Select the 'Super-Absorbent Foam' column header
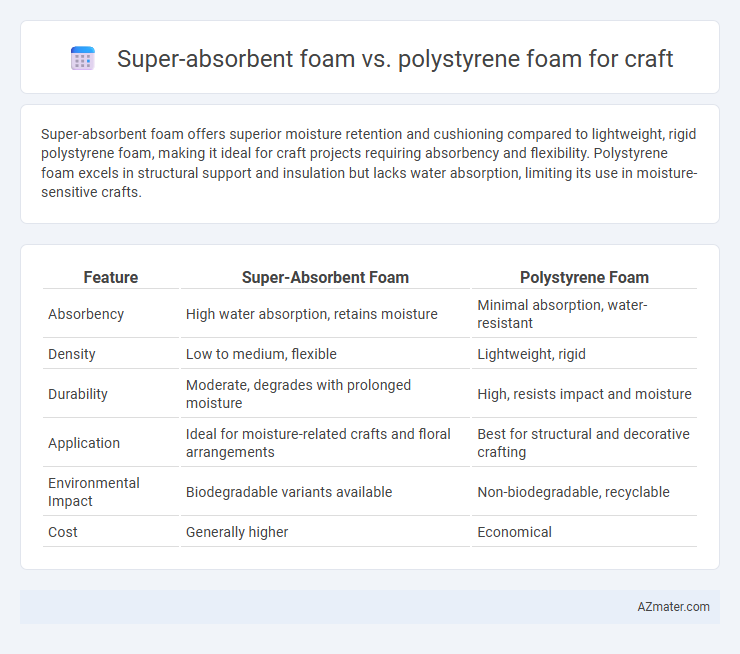740x654 pixels. coord(325,277)
